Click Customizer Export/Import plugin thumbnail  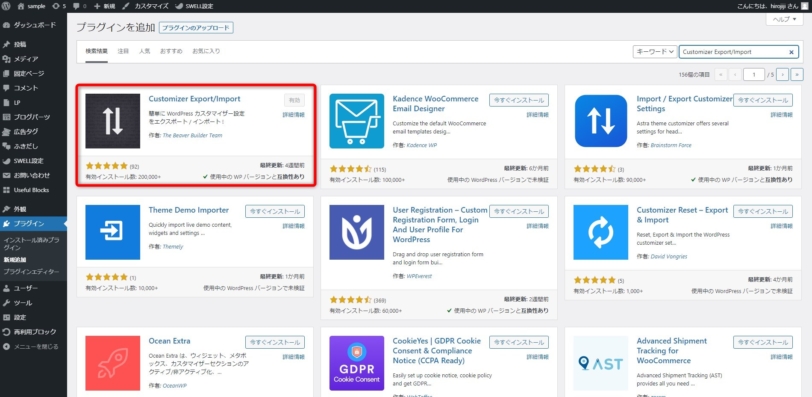pos(112,121)
